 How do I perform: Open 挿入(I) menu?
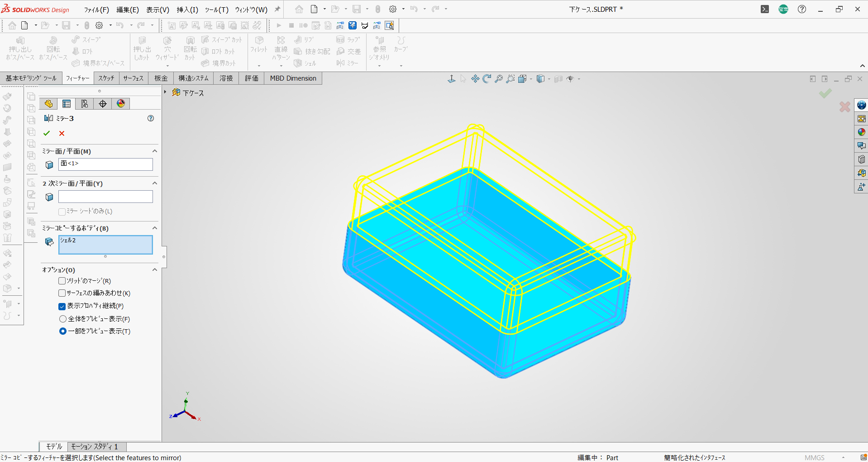187,10
